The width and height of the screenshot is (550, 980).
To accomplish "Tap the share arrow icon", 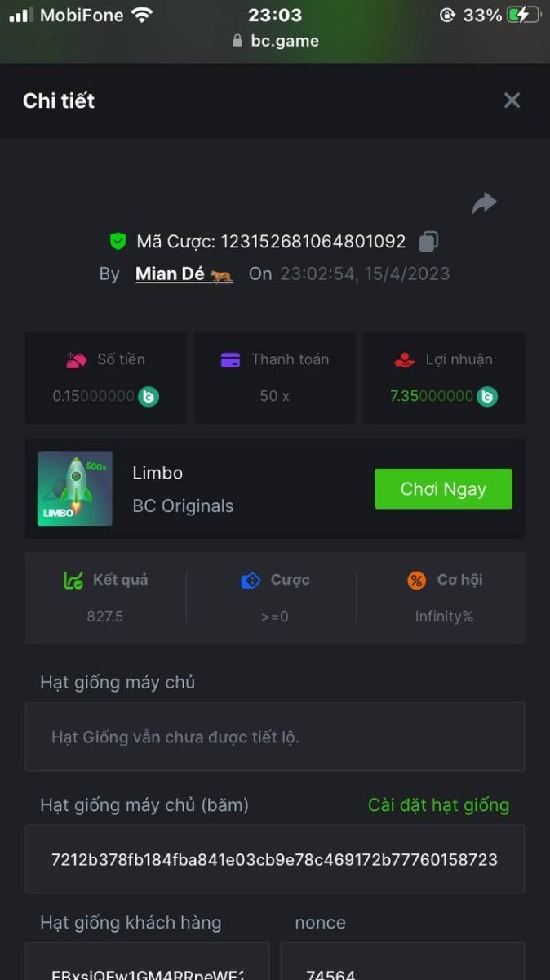I will click(484, 203).
